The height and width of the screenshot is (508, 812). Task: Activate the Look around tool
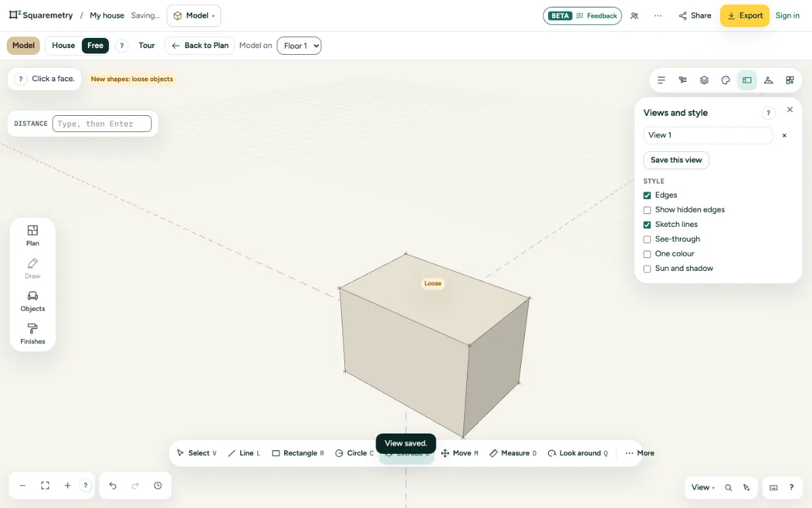tap(578, 453)
